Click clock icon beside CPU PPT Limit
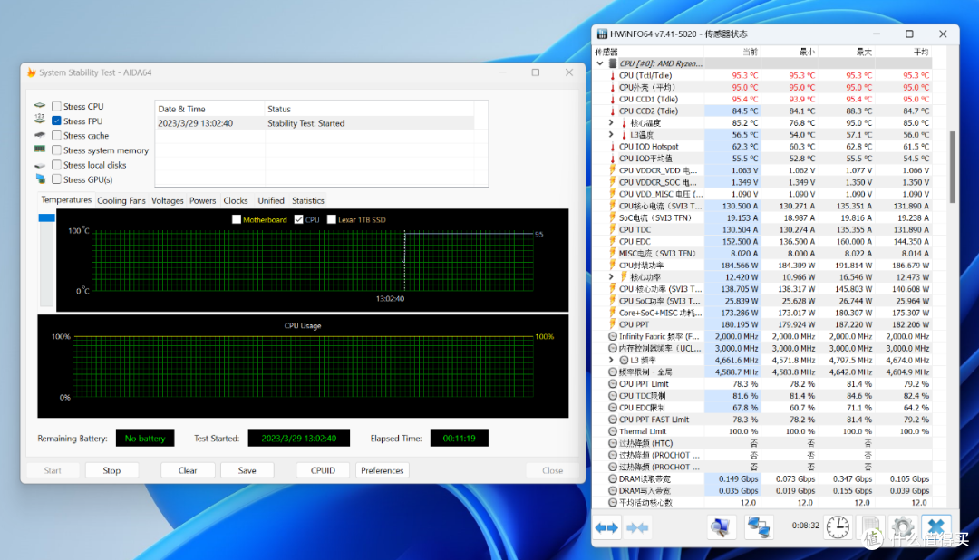979x560 pixels. pos(613,384)
